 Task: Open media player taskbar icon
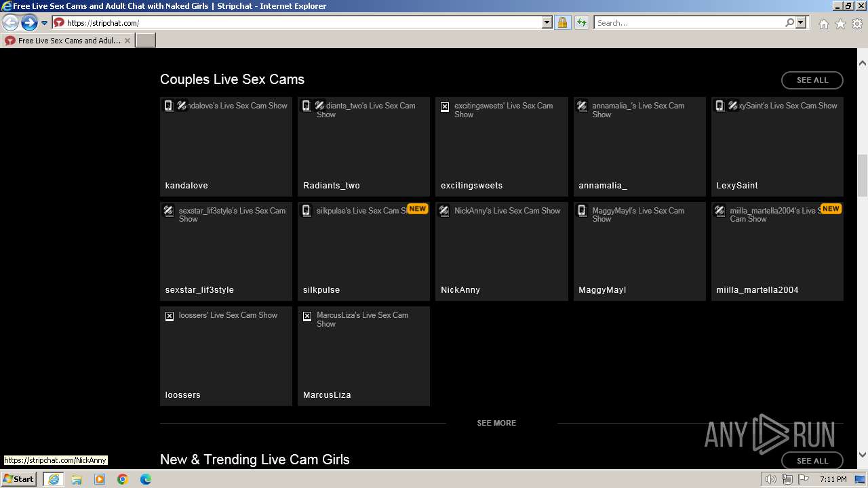(x=100, y=479)
